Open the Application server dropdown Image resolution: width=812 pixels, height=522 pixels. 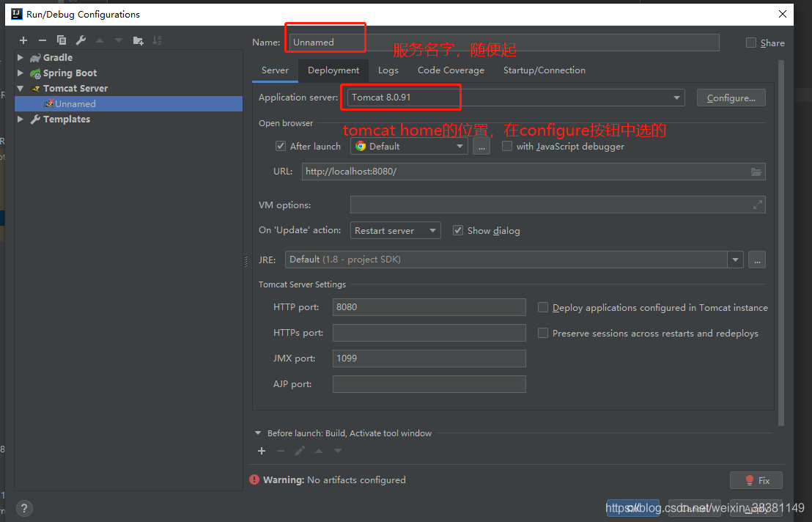click(675, 98)
